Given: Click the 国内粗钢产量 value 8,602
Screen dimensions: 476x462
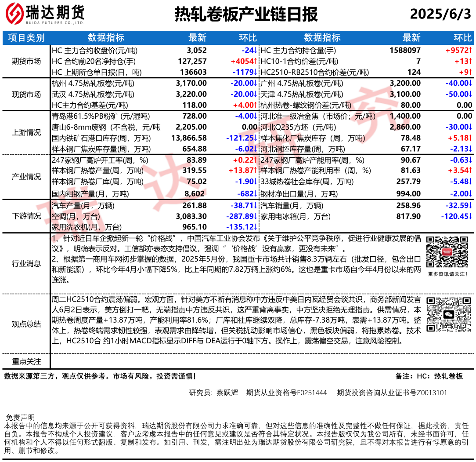Looking at the screenshot, I should (x=195, y=193).
